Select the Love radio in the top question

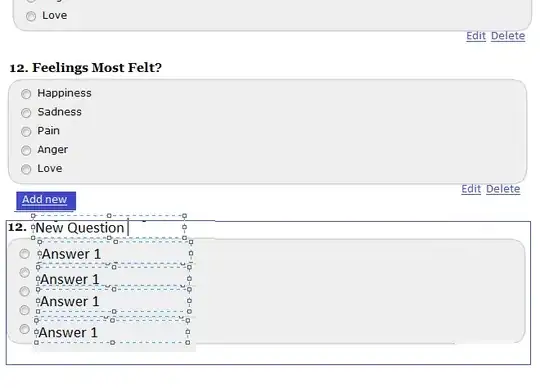[x=31, y=16]
